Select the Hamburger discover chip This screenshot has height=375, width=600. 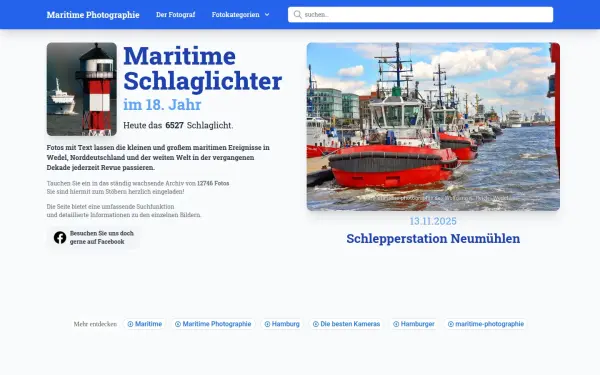pos(414,324)
